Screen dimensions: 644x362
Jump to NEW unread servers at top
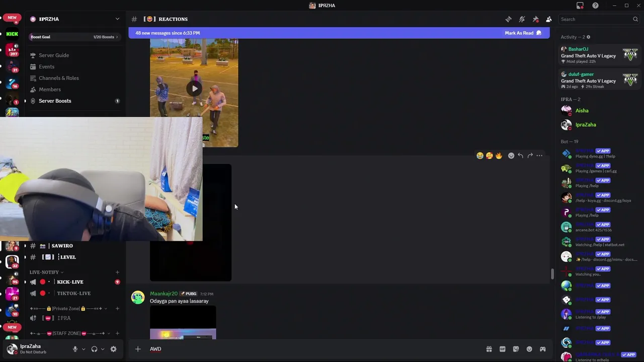tap(12, 18)
